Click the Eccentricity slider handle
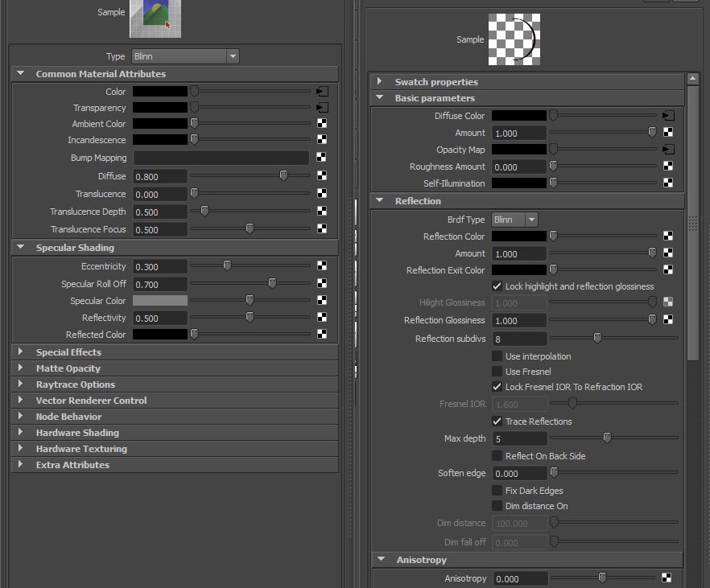 (227, 265)
